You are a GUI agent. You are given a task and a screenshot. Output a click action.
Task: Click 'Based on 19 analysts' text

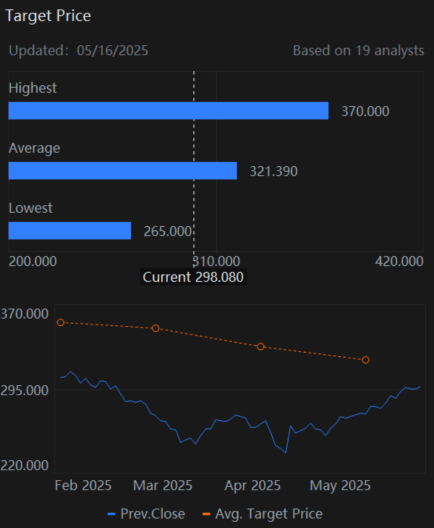point(358,51)
